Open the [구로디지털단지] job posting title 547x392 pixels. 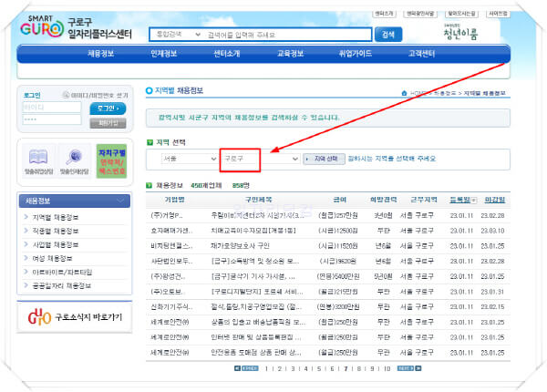coord(257,292)
